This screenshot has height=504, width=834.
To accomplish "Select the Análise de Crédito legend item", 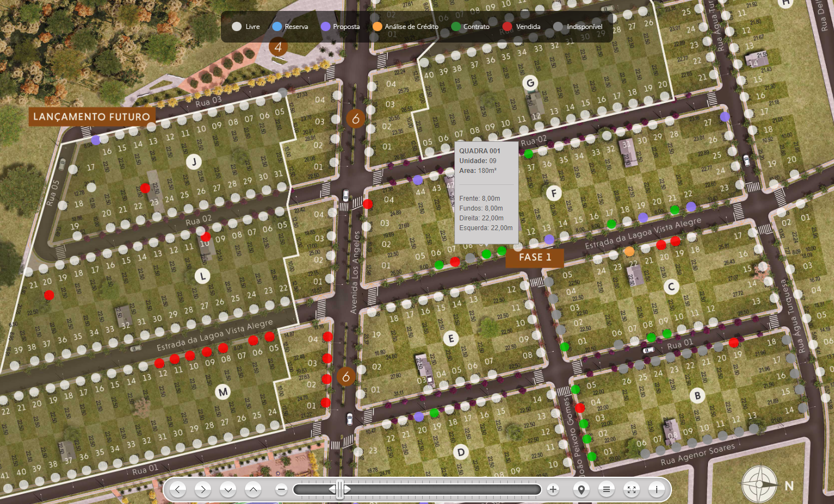I will click(x=405, y=26).
